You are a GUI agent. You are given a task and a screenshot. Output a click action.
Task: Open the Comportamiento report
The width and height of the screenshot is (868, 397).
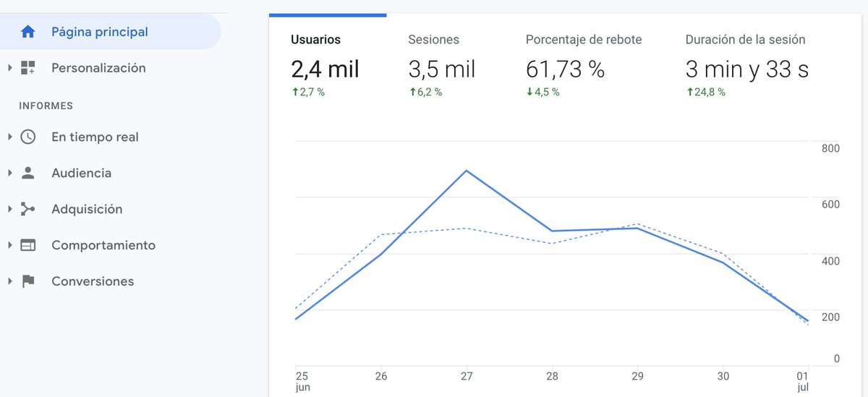[x=103, y=245]
